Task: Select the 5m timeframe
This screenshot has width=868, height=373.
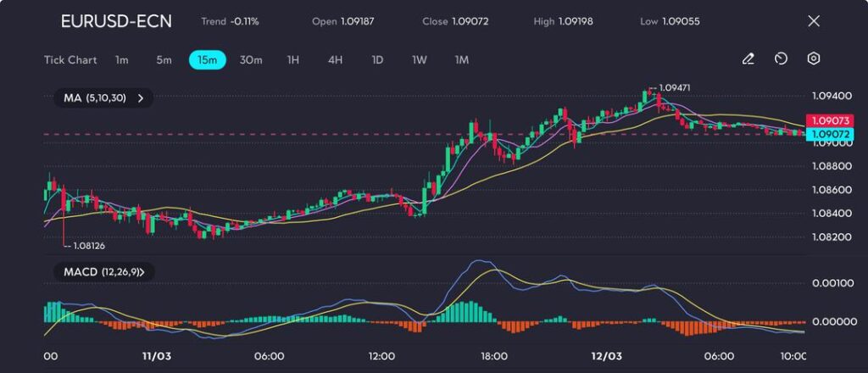Action: 164,60
